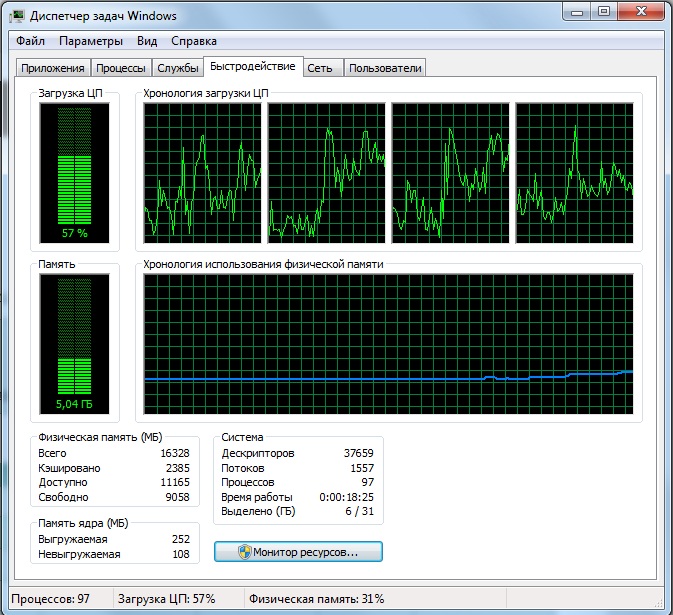673x615 pixels.
Task: Open the Справка menu
Action: pos(194,42)
